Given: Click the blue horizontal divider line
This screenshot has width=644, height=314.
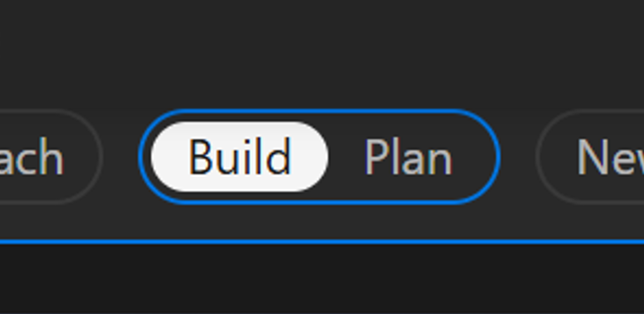Looking at the screenshot, I should click(x=322, y=242).
